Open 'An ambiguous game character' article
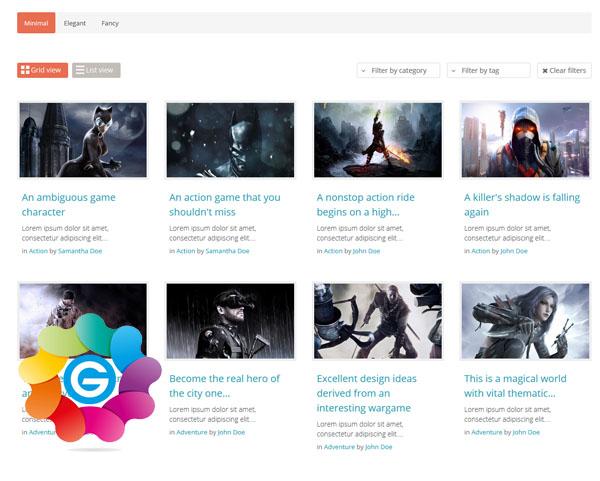600x481 pixels. (68, 205)
